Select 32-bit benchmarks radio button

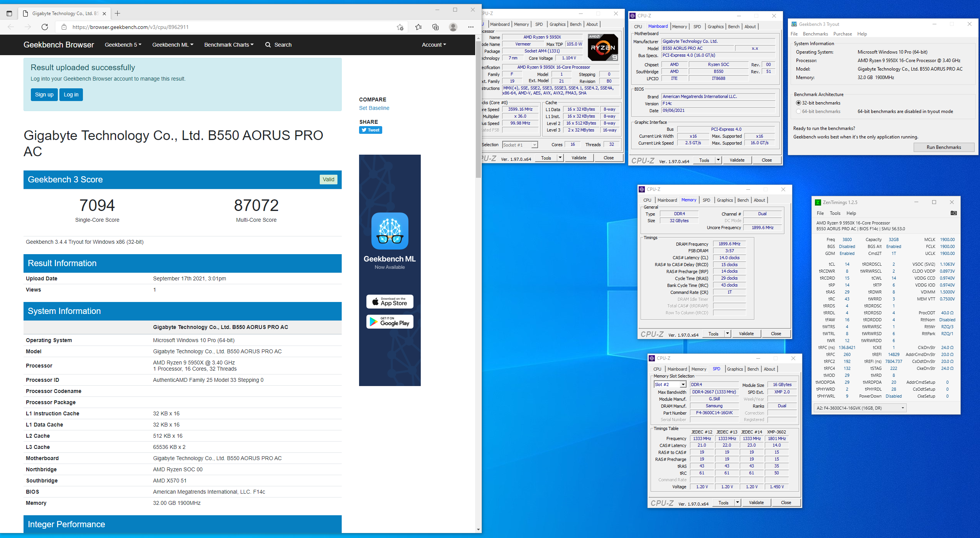point(799,103)
